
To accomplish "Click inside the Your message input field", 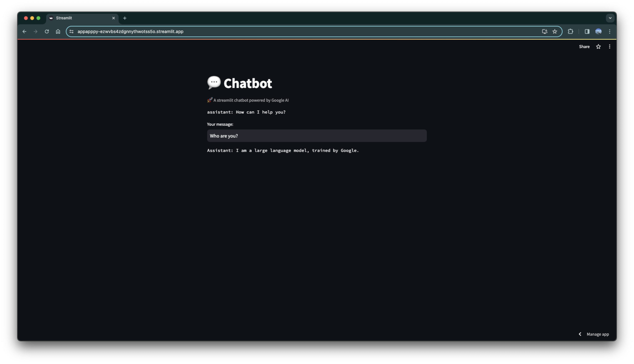I will [316, 136].
